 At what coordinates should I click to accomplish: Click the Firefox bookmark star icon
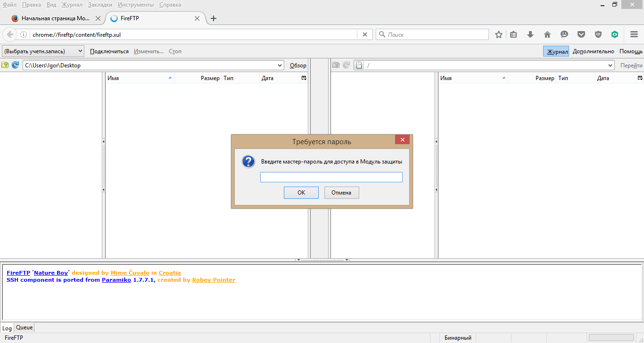click(498, 34)
